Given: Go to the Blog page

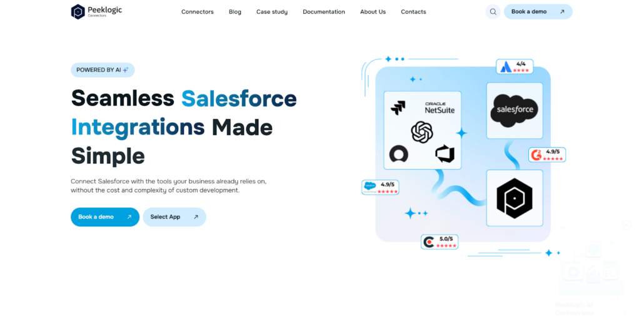Looking at the screenshot, I should click(235, 12).
